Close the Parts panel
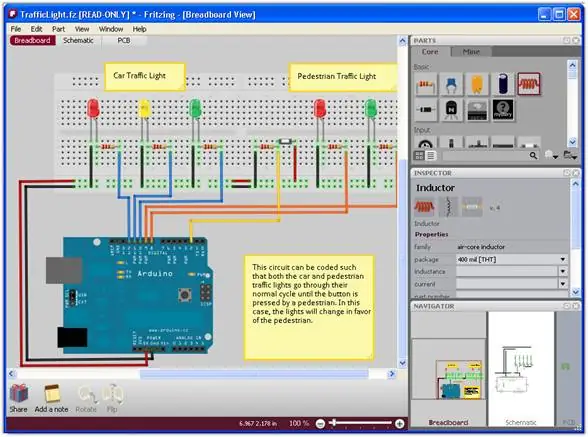This screenshot has height=437, width=588. 576,40
